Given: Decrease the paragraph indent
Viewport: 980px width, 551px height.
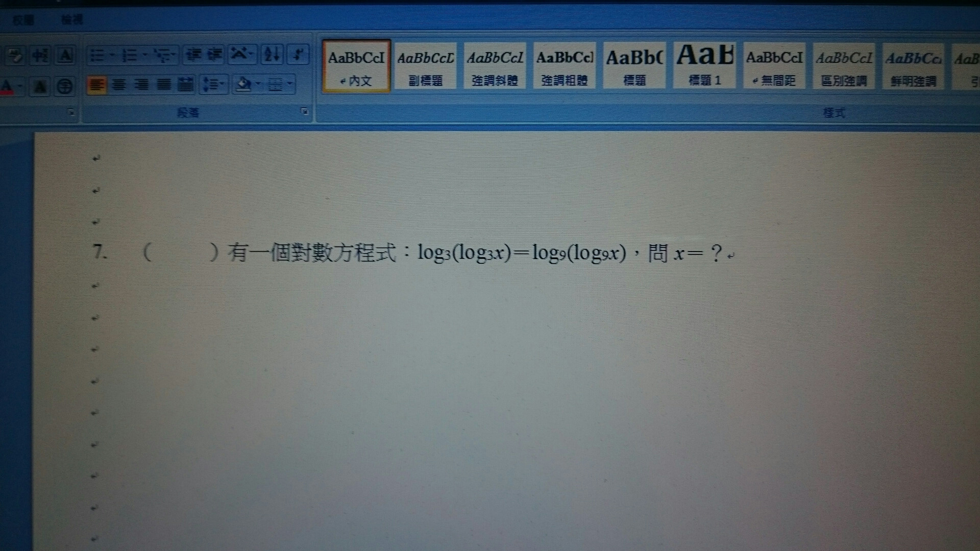Looking at the screenshot, I should (193, 55).
